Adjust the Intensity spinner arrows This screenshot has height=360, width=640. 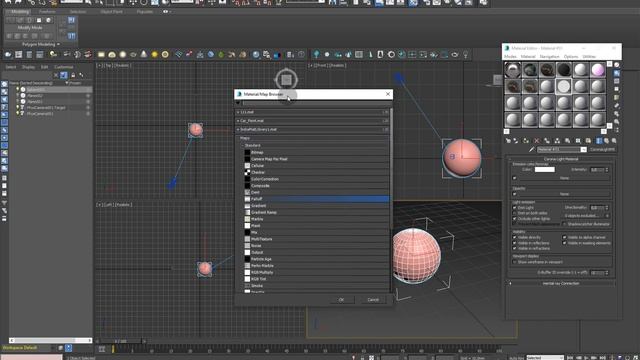607,169
